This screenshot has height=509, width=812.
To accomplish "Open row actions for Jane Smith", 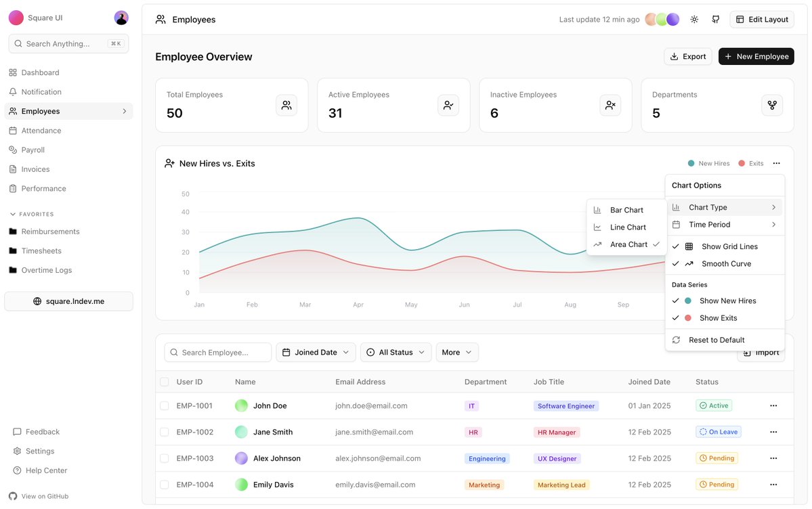I will tap(773, 432).
